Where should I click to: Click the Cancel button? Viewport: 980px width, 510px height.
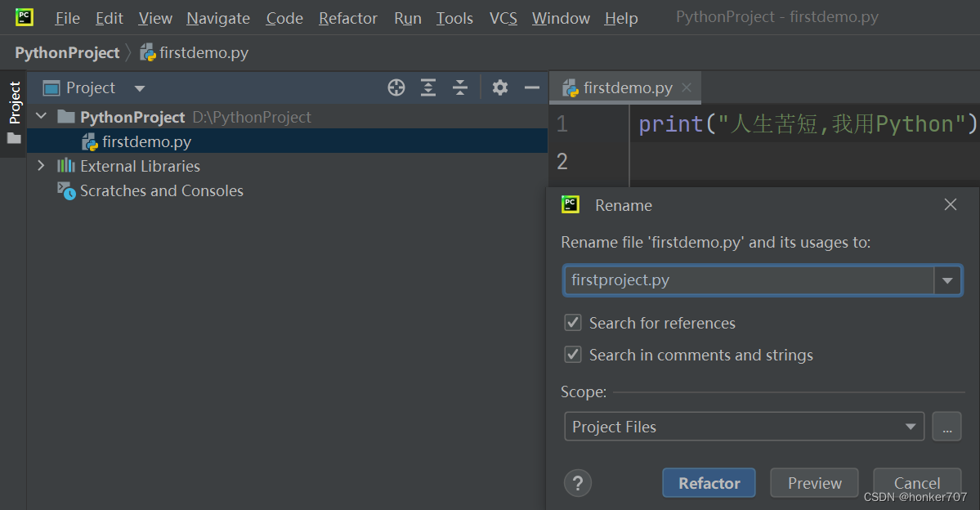[917, 483]
